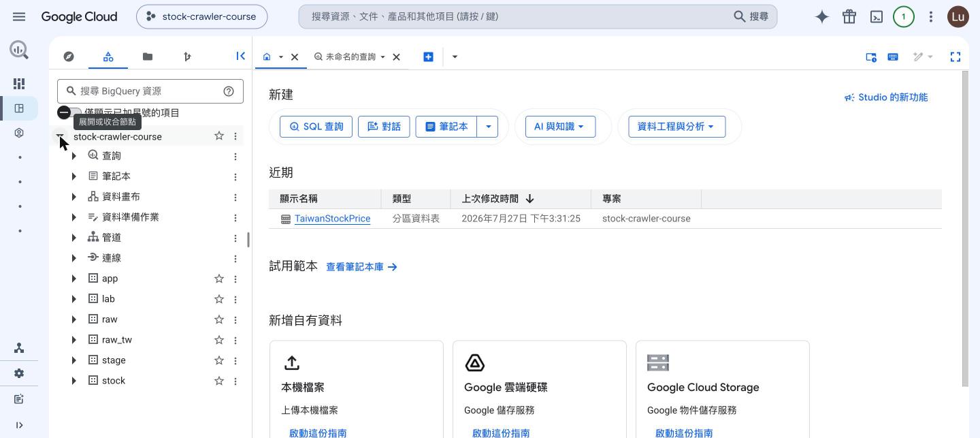Open stock-crawler-course actions menu
The height and width of the screenshot is (438, 980).
point(235,136)
